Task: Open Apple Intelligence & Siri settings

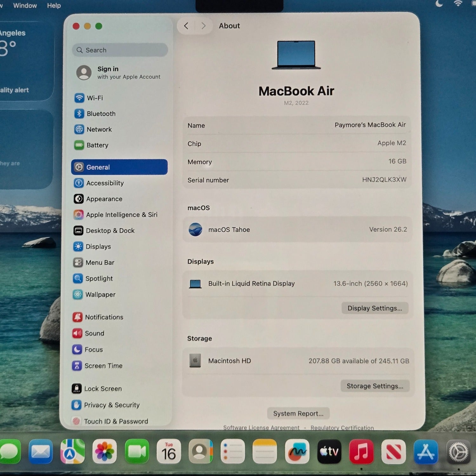Action: pyautogui.click(x=121, y=215)
